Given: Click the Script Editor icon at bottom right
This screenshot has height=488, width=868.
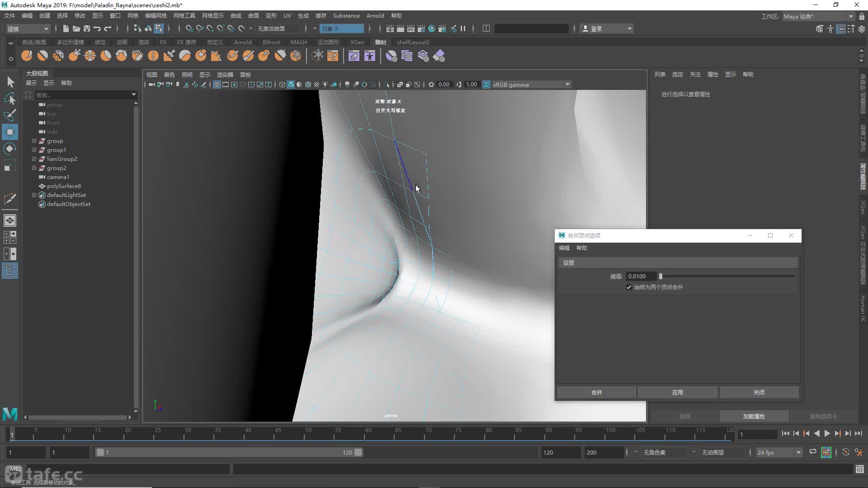Looking at the screenshot, I should point(859,469).
